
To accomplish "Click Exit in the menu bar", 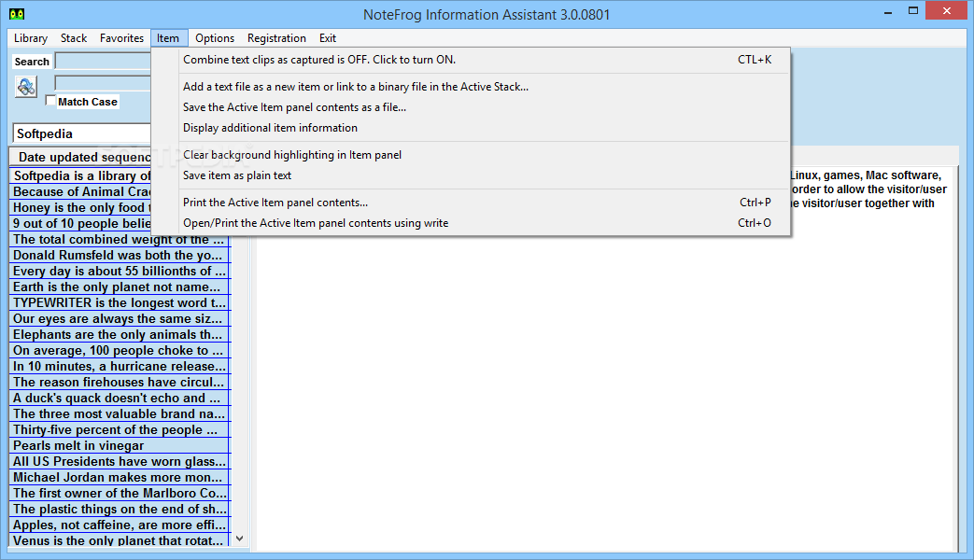I will coord(328,38).
